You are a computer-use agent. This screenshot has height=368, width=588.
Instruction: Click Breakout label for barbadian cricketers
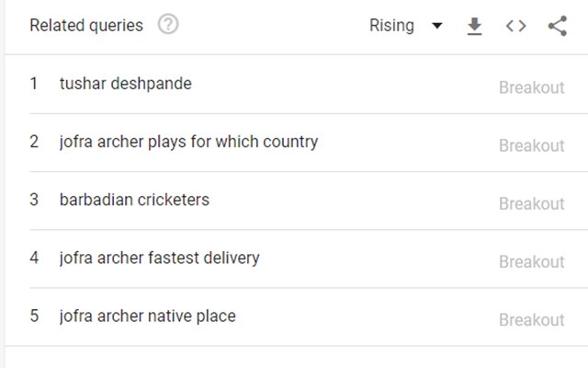(531, 203)
